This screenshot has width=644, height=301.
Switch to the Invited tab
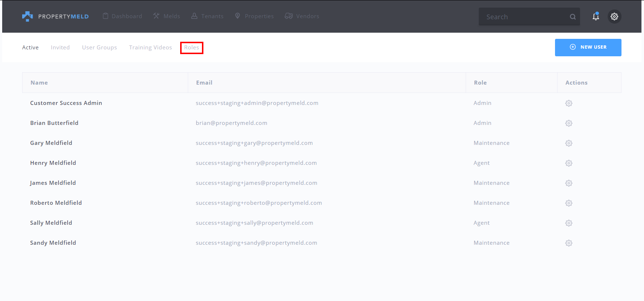(x=60, y=48)
